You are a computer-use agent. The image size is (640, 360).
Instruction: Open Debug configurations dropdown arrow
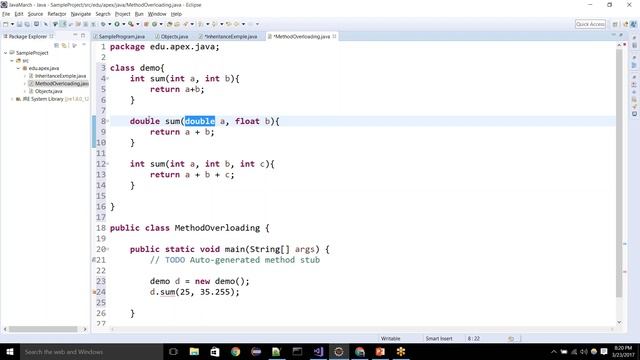click(109, 24)
